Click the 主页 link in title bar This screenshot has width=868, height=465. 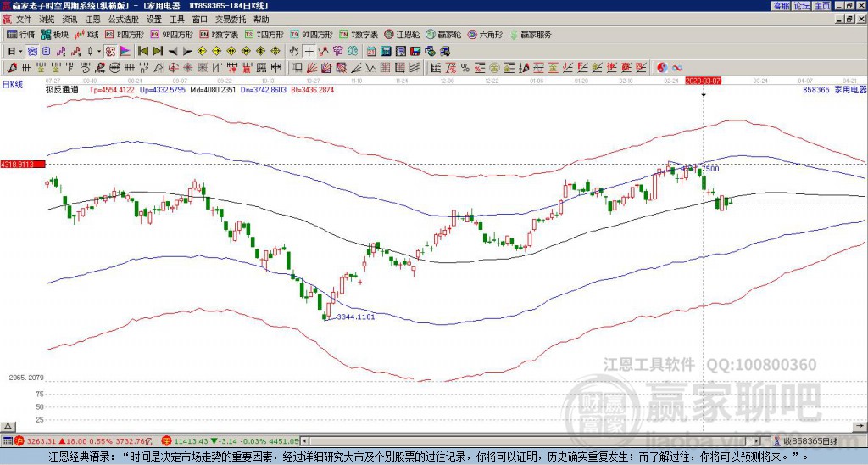(821, 6)
